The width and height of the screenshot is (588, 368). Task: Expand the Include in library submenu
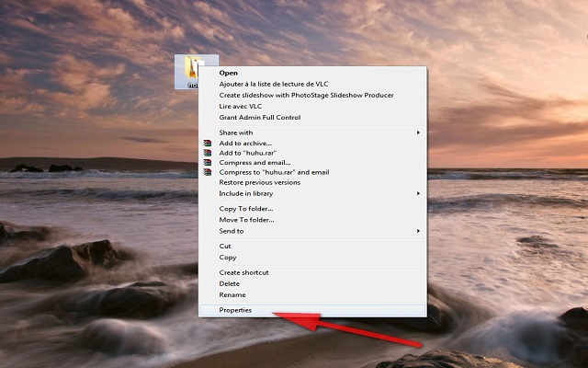418,193
